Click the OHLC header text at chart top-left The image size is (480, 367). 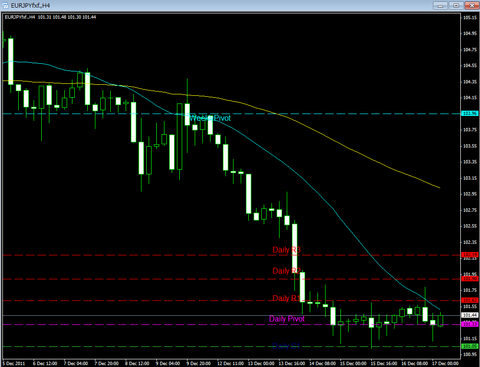(x=50, y=17)
